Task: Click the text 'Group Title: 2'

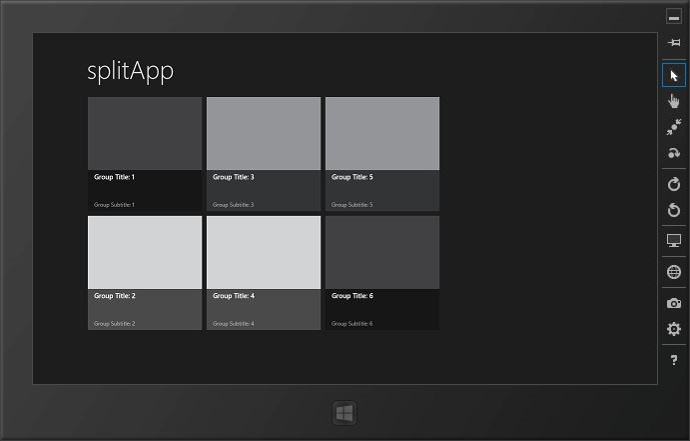Action: coord(115,296)
